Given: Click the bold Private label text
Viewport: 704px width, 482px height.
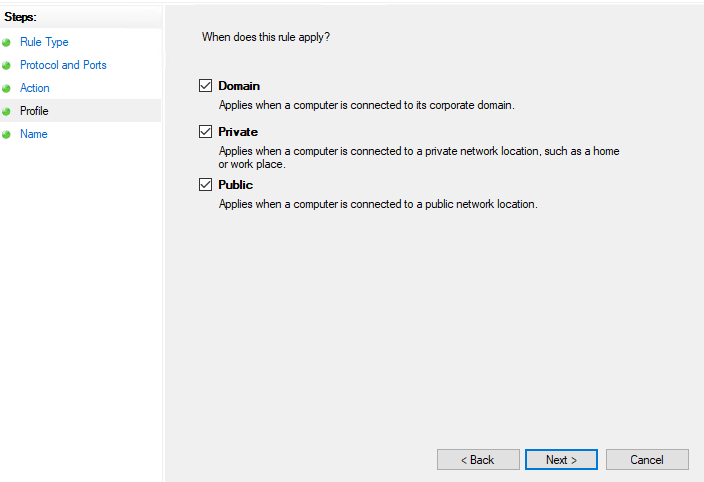Looking at the screenshot, I should [238, 132].
